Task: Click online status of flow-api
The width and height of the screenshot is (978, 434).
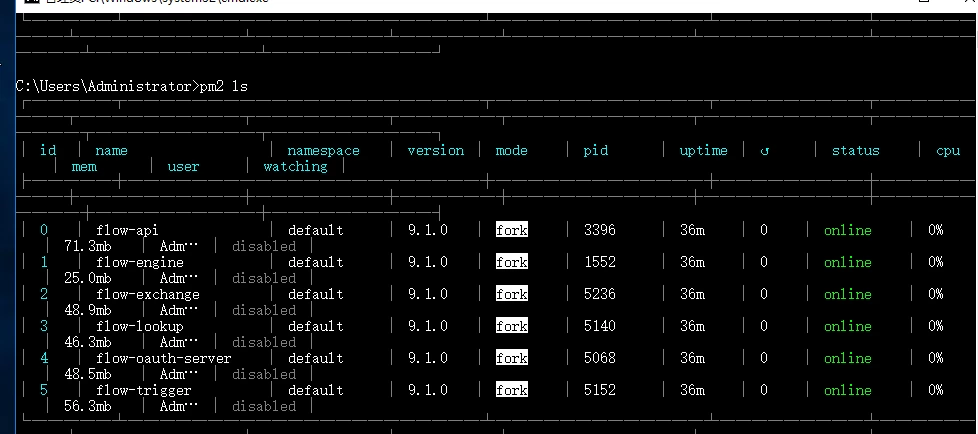Action: (x=848, y=230)
